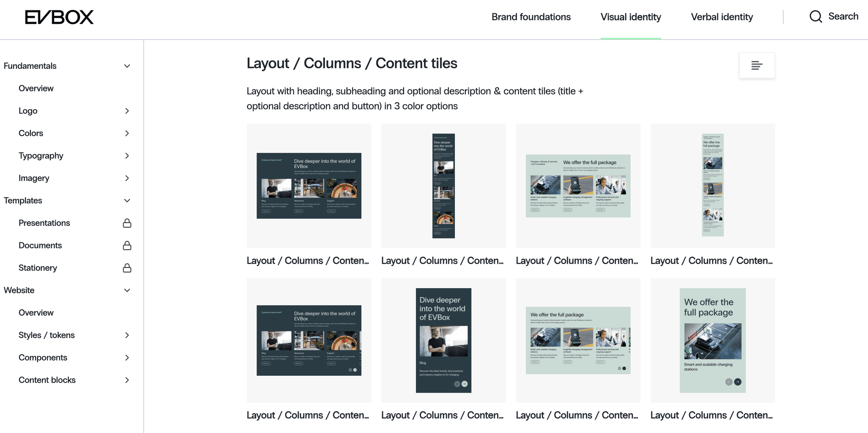
Task: Open the Brand foundations tab
Action: [x=531, y=17]
